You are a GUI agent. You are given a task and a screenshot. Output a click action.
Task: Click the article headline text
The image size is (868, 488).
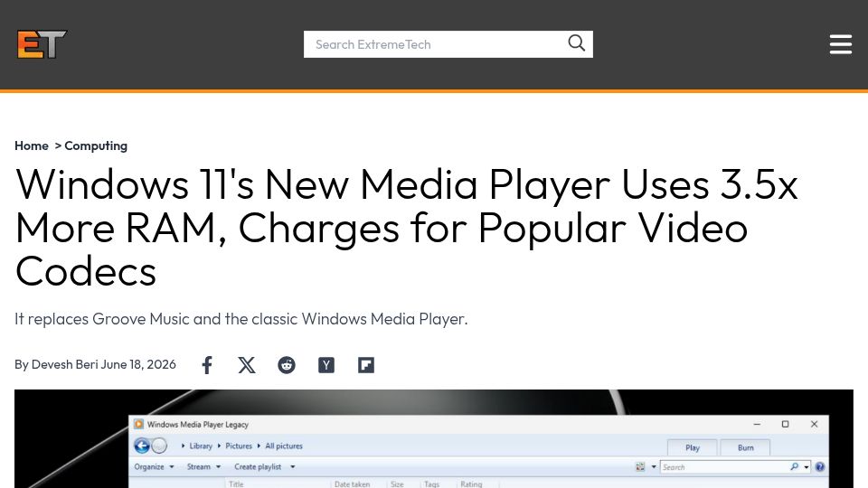(406, 228)
